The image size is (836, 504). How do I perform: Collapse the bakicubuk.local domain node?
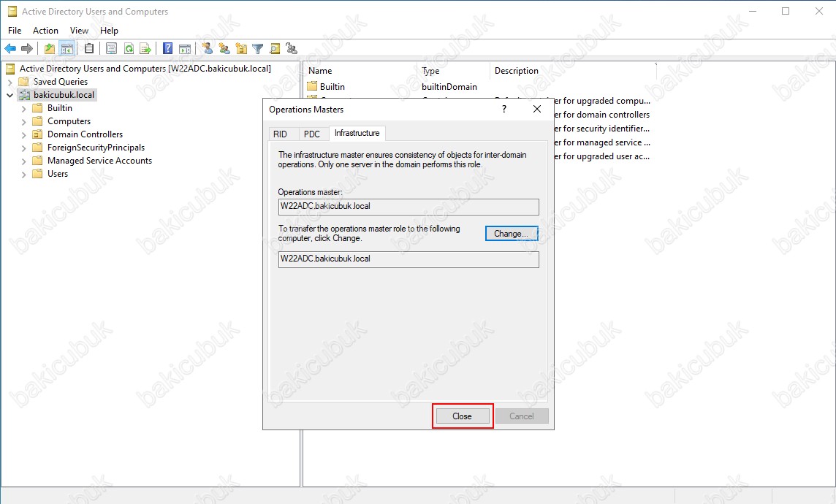(x=9, y=96)
